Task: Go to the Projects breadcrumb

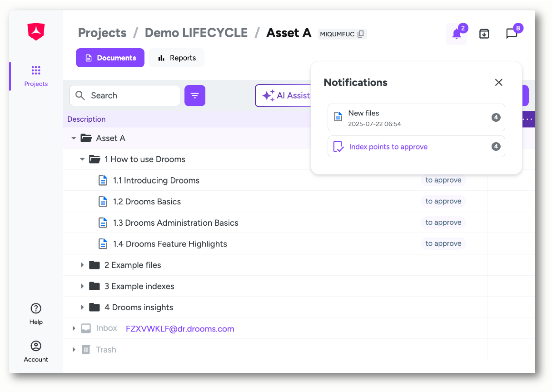Action: pos(102,33)
